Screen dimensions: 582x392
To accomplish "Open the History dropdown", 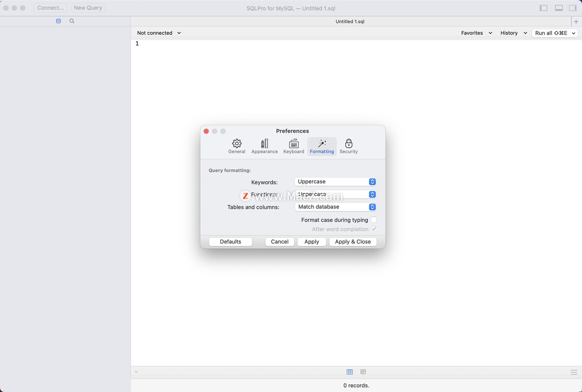I will [x=513, y=33].
